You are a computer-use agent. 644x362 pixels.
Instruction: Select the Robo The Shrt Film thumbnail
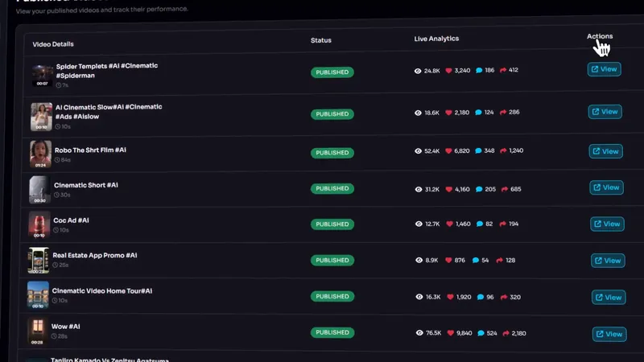pyautogui.click(x=41, y=154)
